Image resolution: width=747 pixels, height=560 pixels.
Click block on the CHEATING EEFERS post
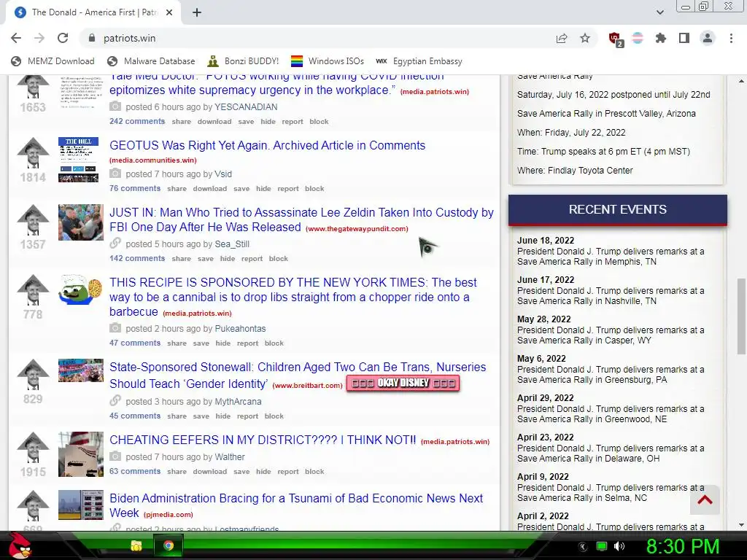coord(314,472)
